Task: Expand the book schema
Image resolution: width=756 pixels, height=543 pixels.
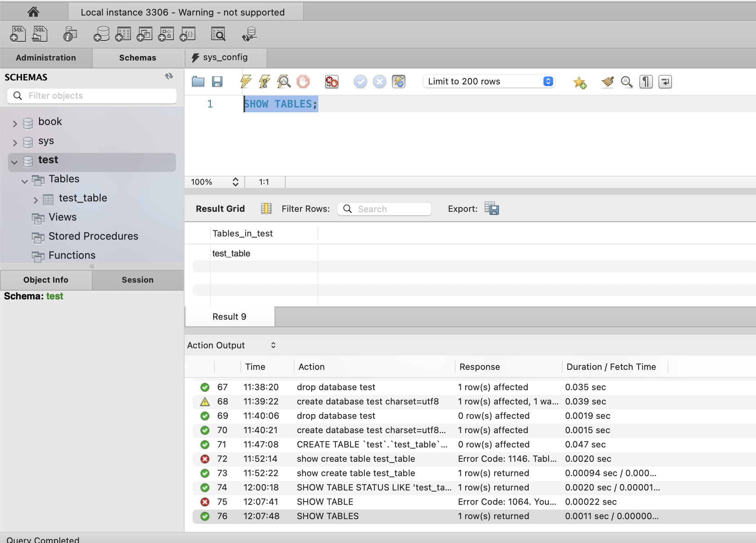Action: pos(15,123)
